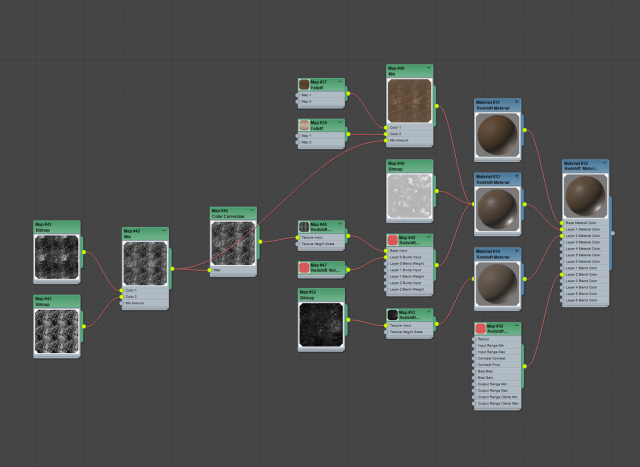This screenshot has height=467, width=640.
Task: Click 'Mix Amount' slot on Map #40 Mix
Action: 409,140
